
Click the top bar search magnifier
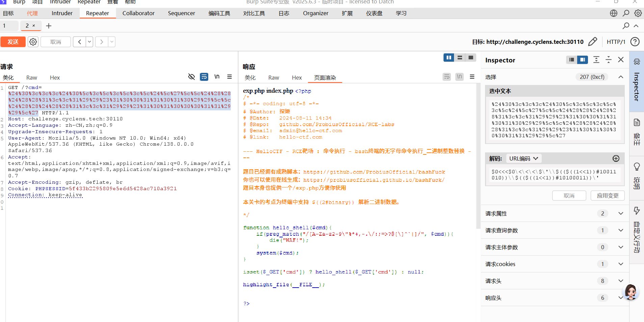(626, 13)
